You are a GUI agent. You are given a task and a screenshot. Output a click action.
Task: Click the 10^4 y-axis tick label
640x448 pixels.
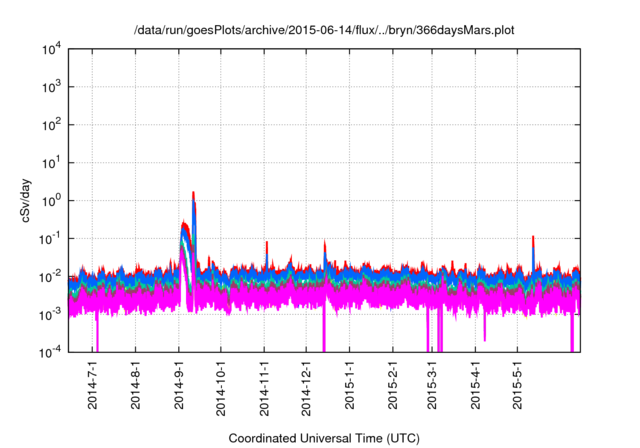(x=51, y=49)
